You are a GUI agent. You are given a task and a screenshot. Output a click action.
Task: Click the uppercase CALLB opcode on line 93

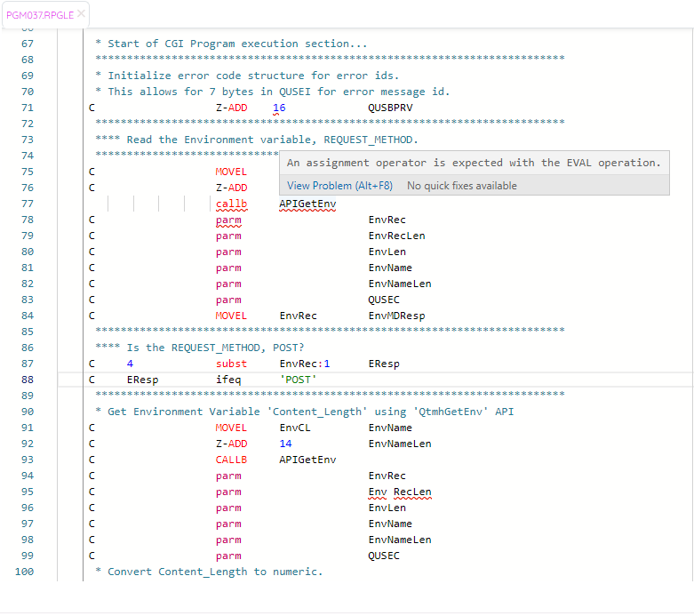pos(231,460)
